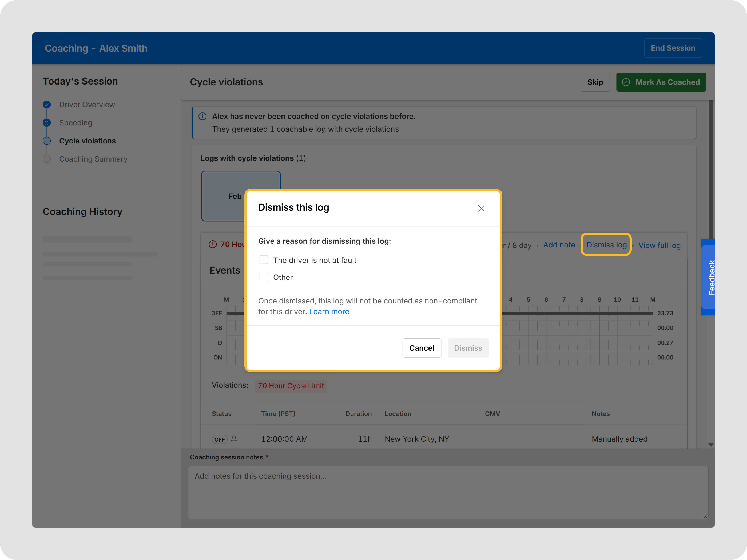Close the Dismiss this log dialog
Viewport: 747px width, 560px height.
481,209
